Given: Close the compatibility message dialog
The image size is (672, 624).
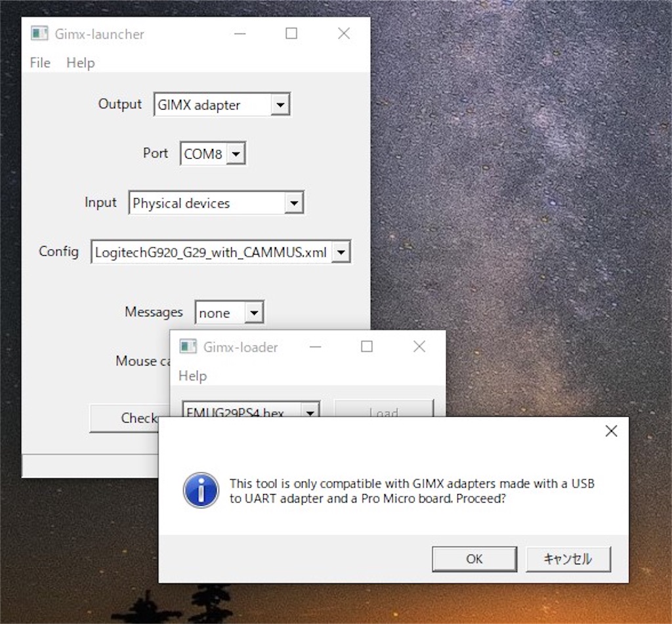Looking at the screenshot, I should 611,430.
